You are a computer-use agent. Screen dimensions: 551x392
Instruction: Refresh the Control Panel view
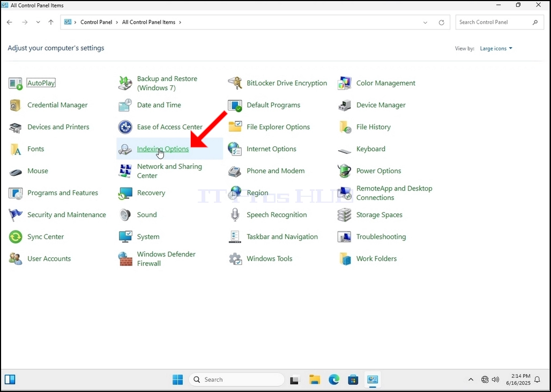pyautogui.click(x=441, y=23)
